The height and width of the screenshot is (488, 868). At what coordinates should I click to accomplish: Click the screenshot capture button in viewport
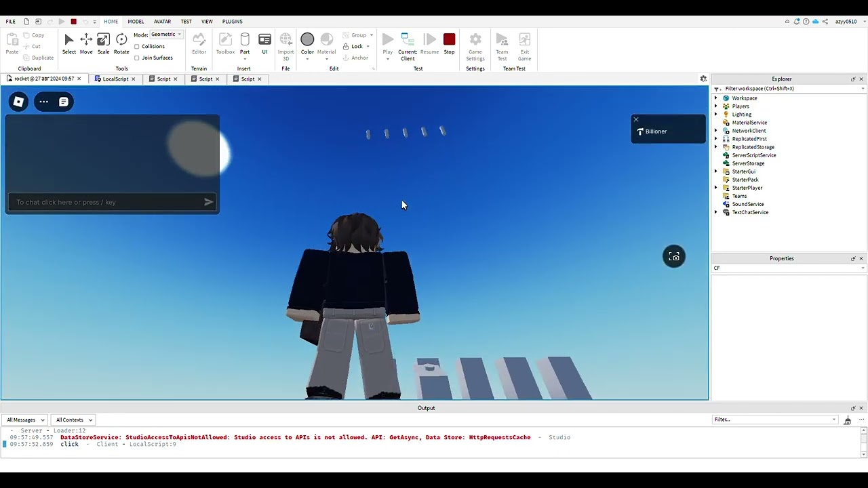click(x=674, y=257)
